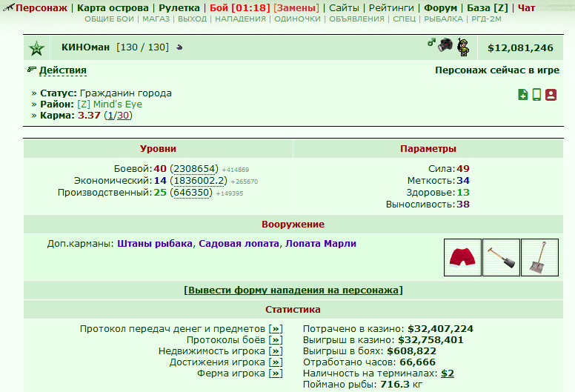Click the small icon after КИНОман [130 / 130]
The height and width of the screenshot is (392, 575).
(x=179, y=47)
